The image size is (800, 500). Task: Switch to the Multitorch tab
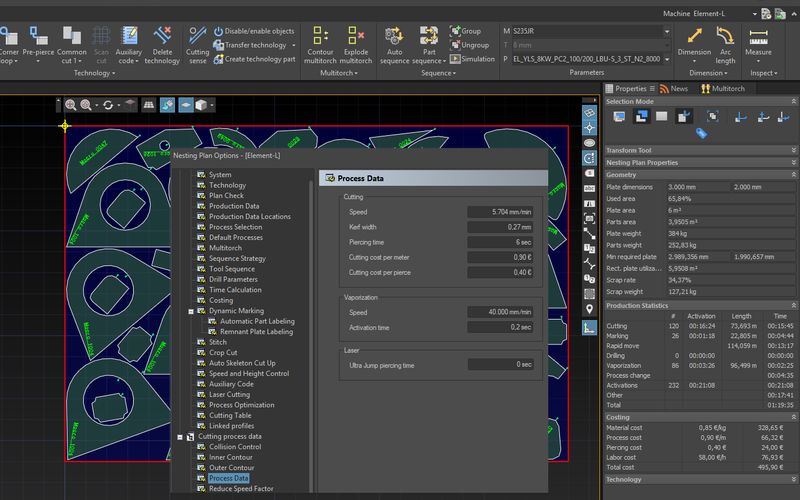point(723,89)
